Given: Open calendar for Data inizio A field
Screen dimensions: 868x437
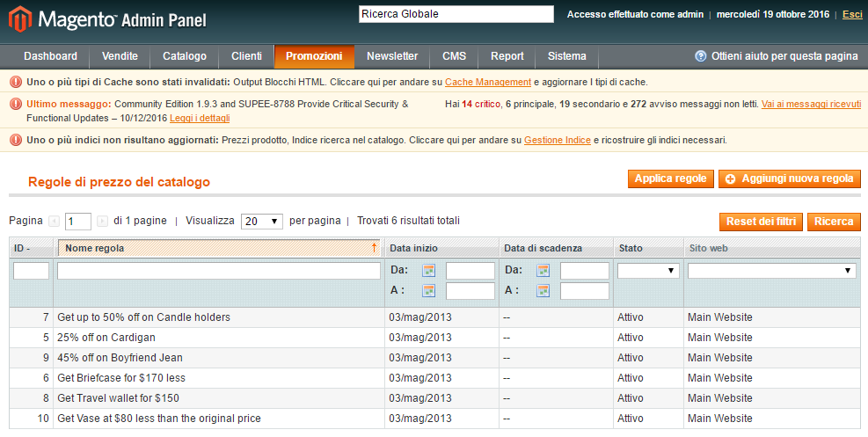Looking at the screenshot, I should [x=428, y=290].
